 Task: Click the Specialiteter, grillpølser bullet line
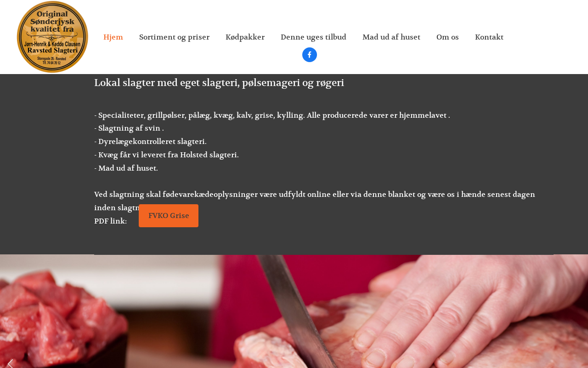point(272,115)
